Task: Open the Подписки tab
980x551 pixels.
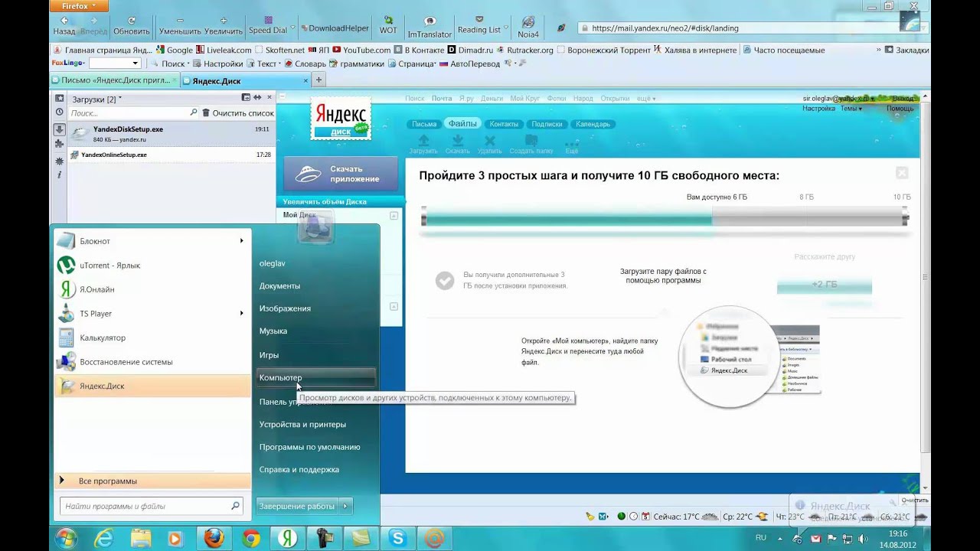Action: point(547,124)
